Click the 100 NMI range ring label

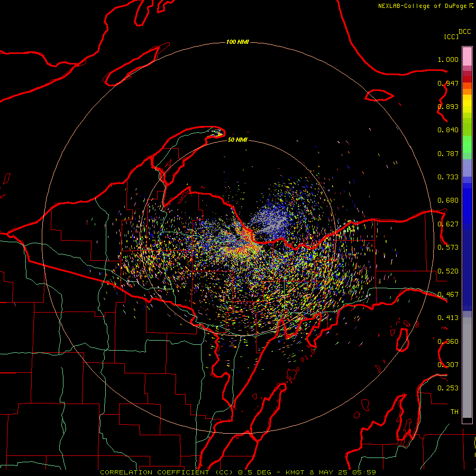237,42
